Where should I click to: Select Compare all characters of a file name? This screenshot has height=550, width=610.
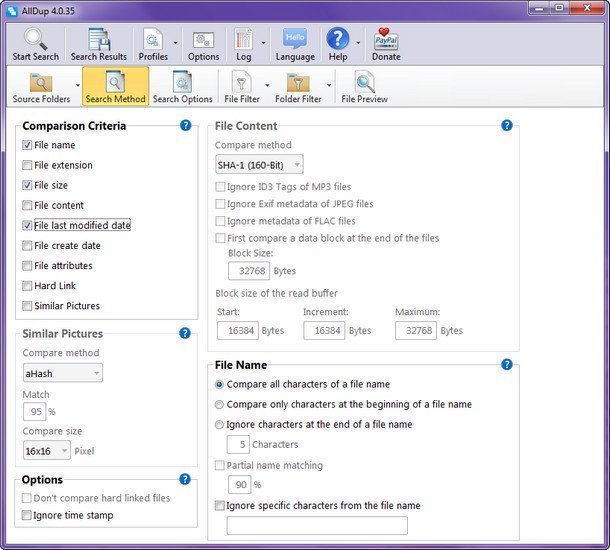click(x=219, y=384)
